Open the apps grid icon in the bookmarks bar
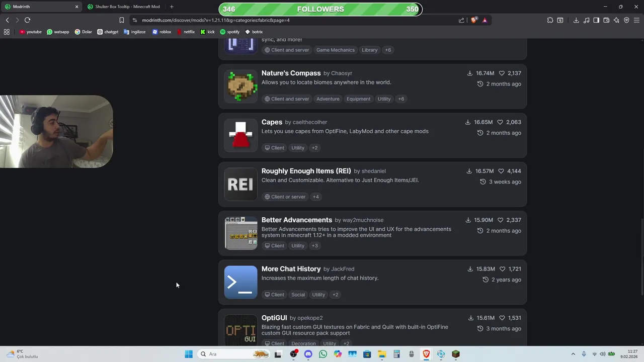Image resolution: width=644 pixels, height=362 pixels. point(7,32)
